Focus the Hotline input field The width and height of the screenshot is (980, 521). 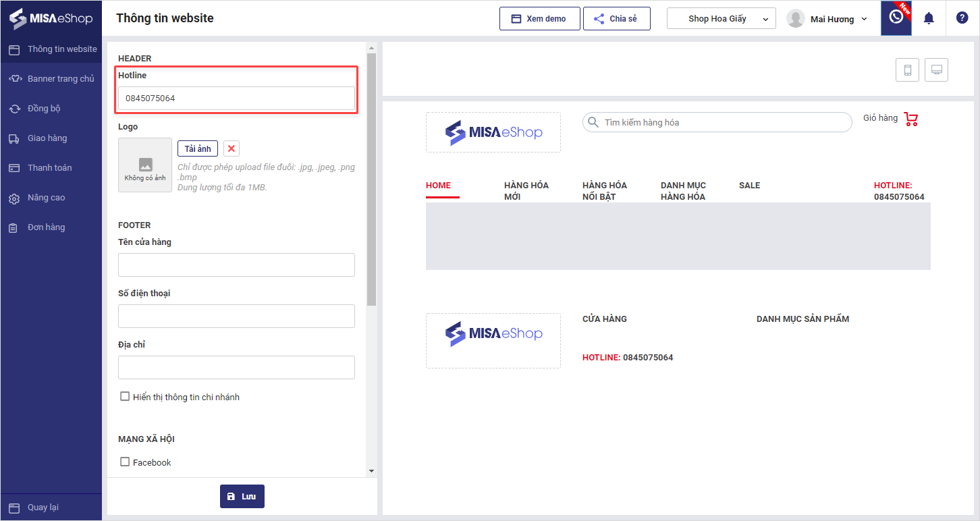(236, 99)
